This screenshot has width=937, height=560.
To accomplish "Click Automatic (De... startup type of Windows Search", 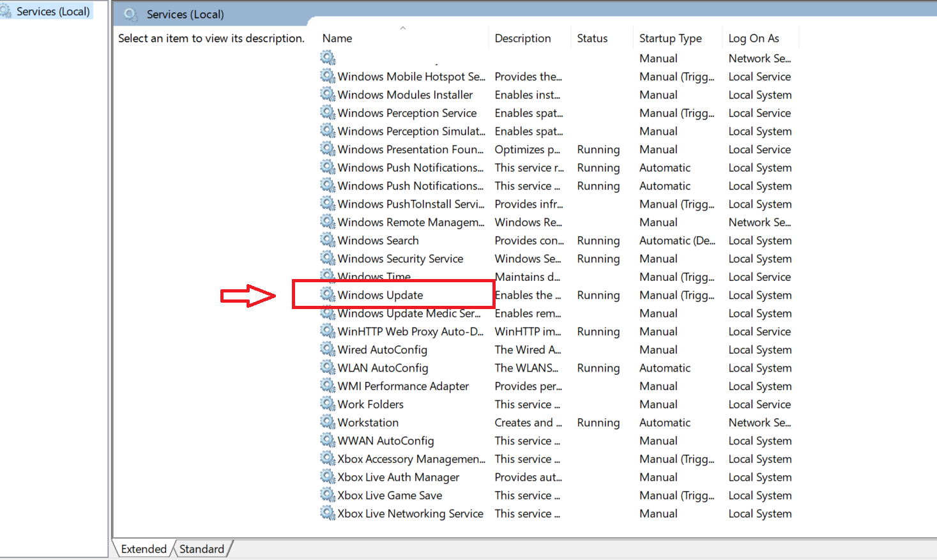I will click(x=677, y=241).
